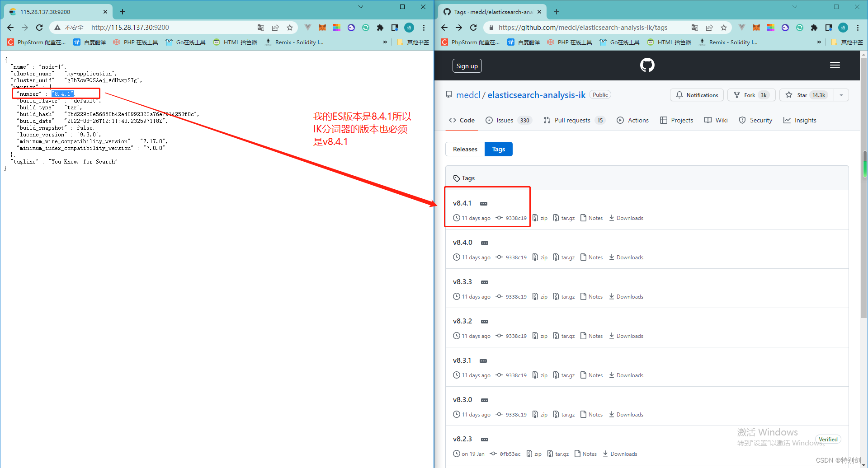Open the Chrome menu in the left window
Viewport: 868px width, 468px height.
click(x=424, y=28)
